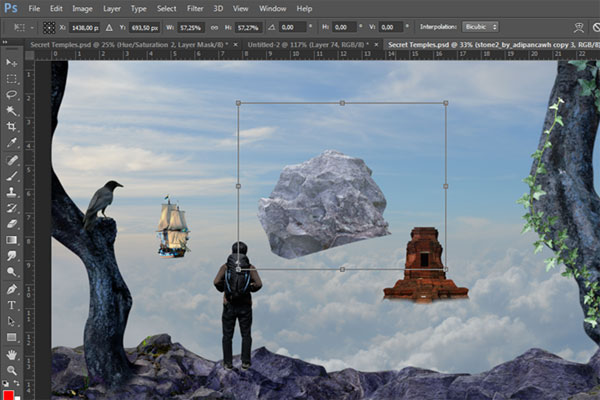Image resolution: width=600 pixels, height=400 pixels.
Task: Click the red foreground color swatch
Action: tap(9, 393)
